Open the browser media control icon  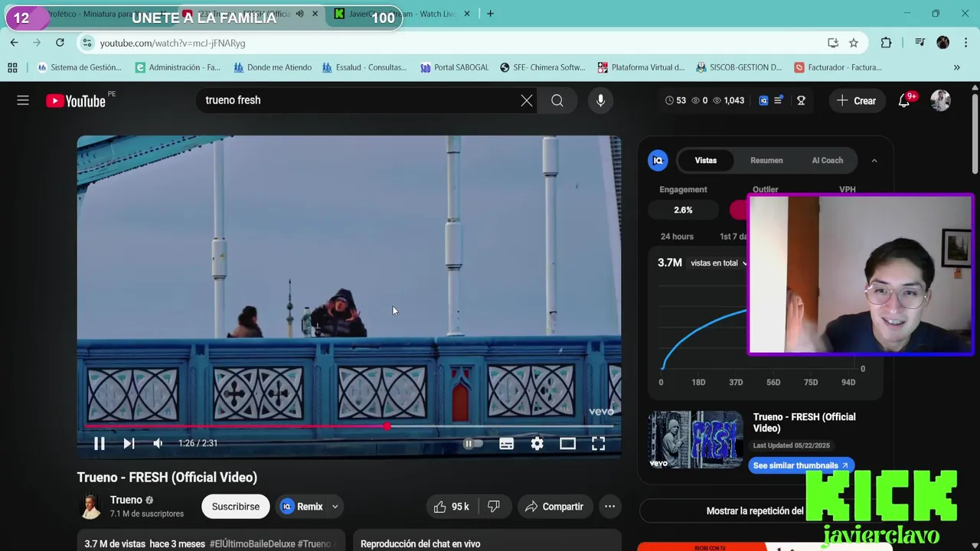click(920, 43)
